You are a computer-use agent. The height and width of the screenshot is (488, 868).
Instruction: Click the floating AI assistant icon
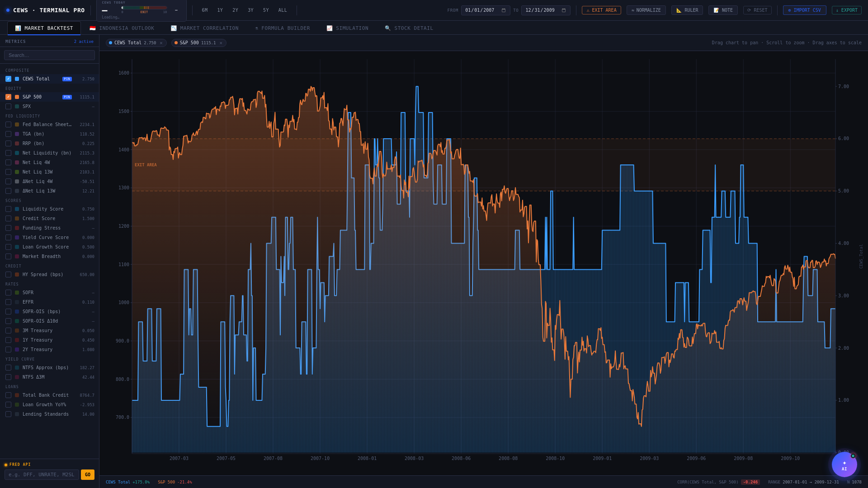coord(844,465)
